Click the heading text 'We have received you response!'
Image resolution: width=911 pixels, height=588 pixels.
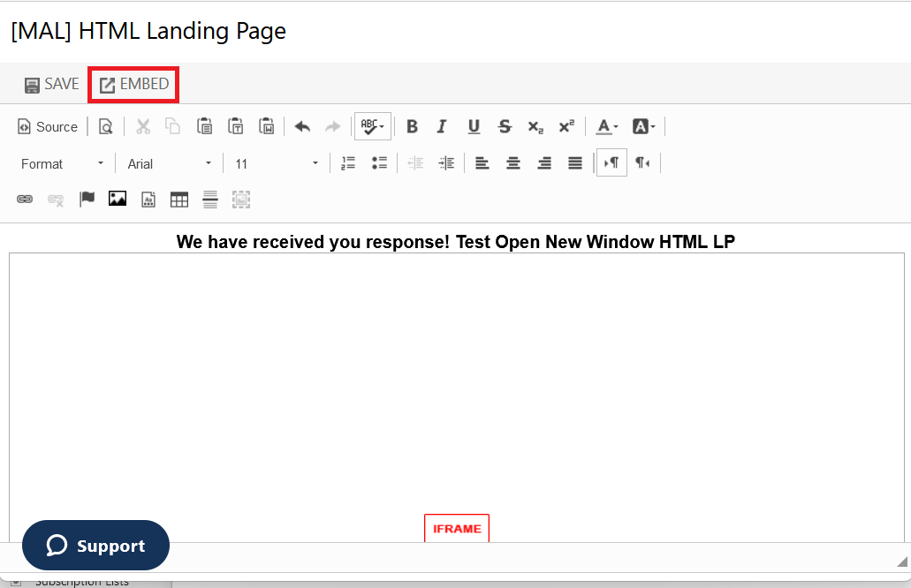click(313, 242)
